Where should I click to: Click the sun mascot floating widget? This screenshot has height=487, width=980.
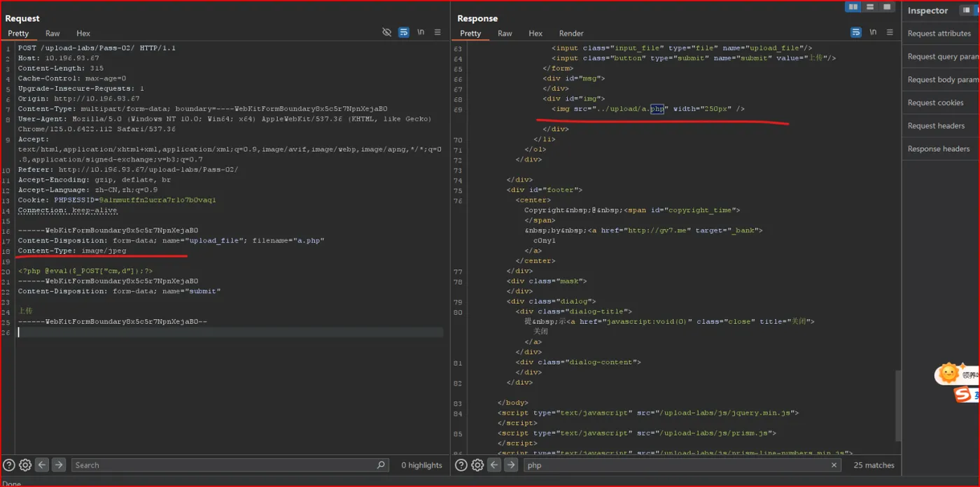(x=948, y=373)
